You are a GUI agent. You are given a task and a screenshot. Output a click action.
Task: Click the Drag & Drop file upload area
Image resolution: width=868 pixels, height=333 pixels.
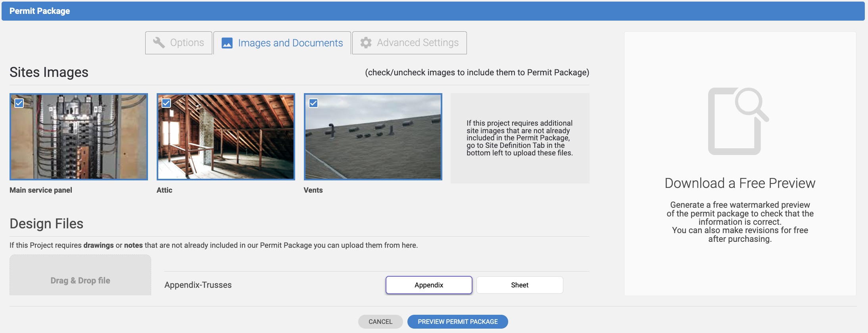point(80,275)
